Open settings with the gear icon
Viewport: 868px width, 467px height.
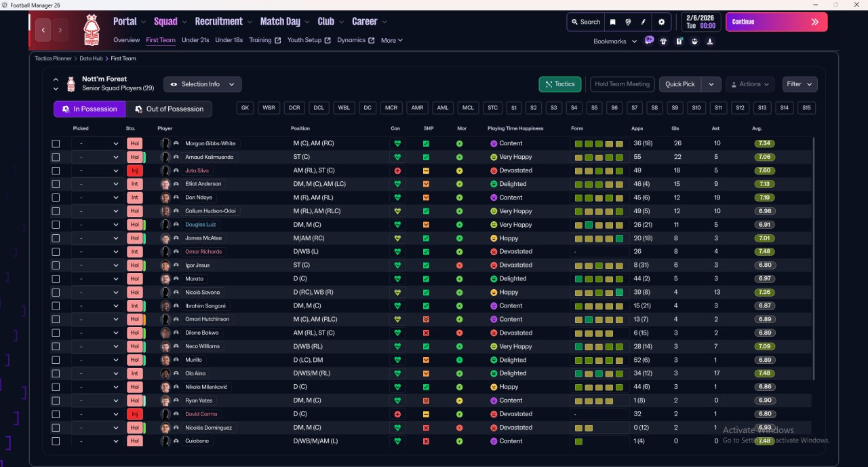tap(662, 22)
